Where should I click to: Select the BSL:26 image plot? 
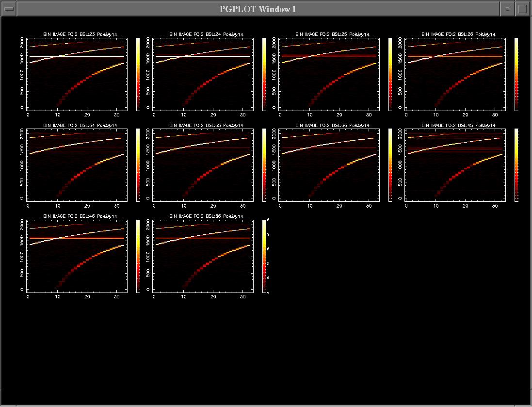tap(455, 74)
